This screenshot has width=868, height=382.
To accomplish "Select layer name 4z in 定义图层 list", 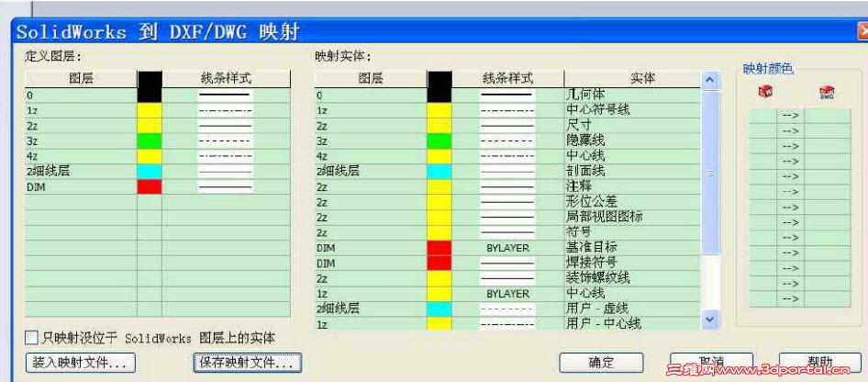I will pos(81,157).
